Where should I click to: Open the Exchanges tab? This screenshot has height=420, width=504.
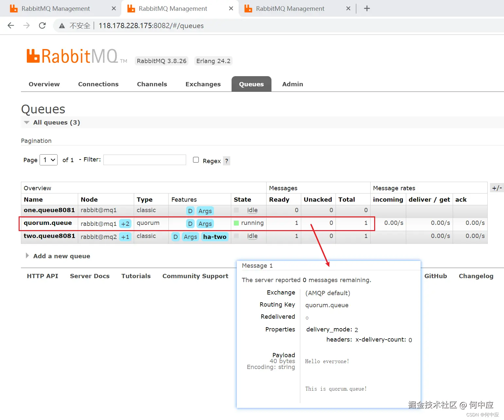(203, 84)
